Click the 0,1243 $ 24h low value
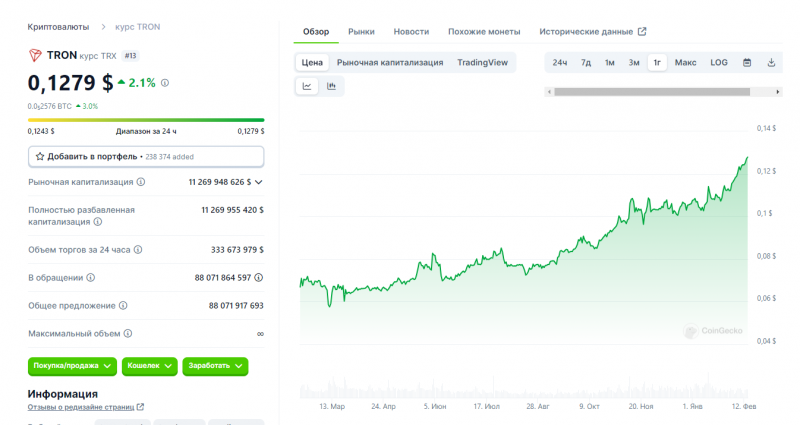The width and height of the screenshot is (800, 425). click(41, 131)
